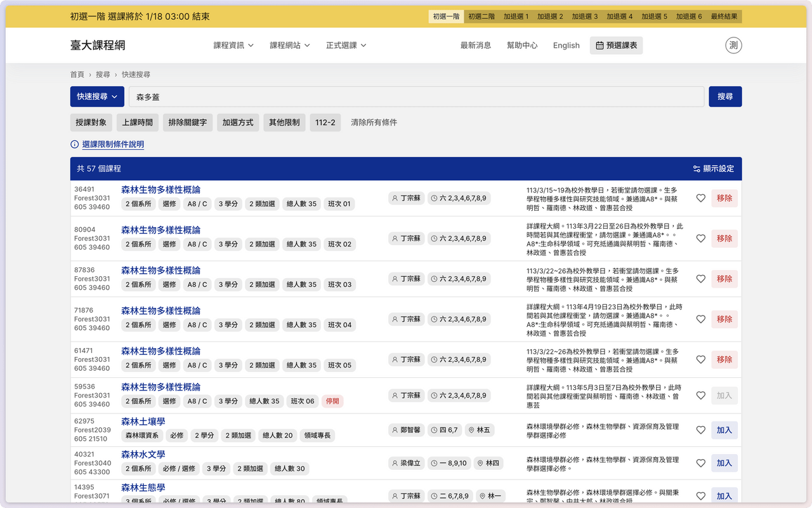Image resolution: width=812 pixels, height=508 pixels.
Task: Select the 初選一階 stage tab
Action: coord(446,17)
